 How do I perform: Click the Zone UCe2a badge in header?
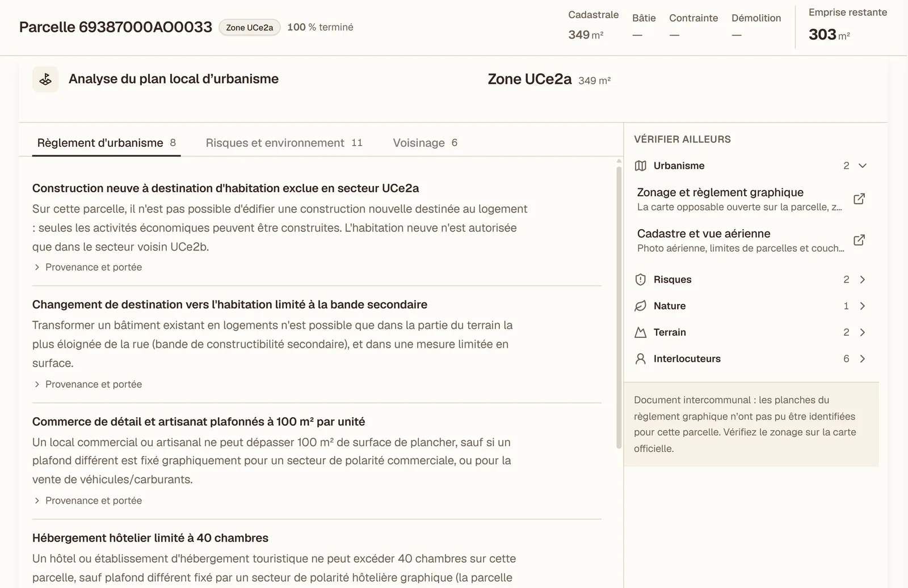pos(250,27)
